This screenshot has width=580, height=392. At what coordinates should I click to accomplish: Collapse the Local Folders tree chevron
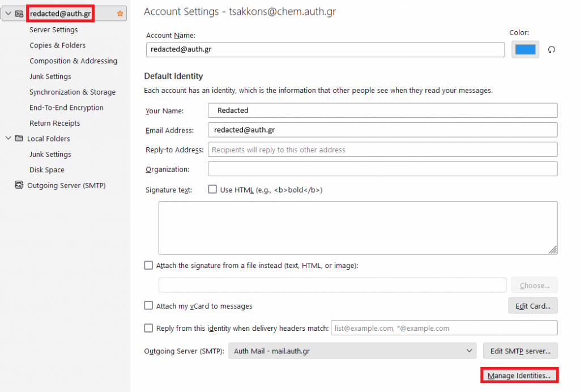pos(8,139)
